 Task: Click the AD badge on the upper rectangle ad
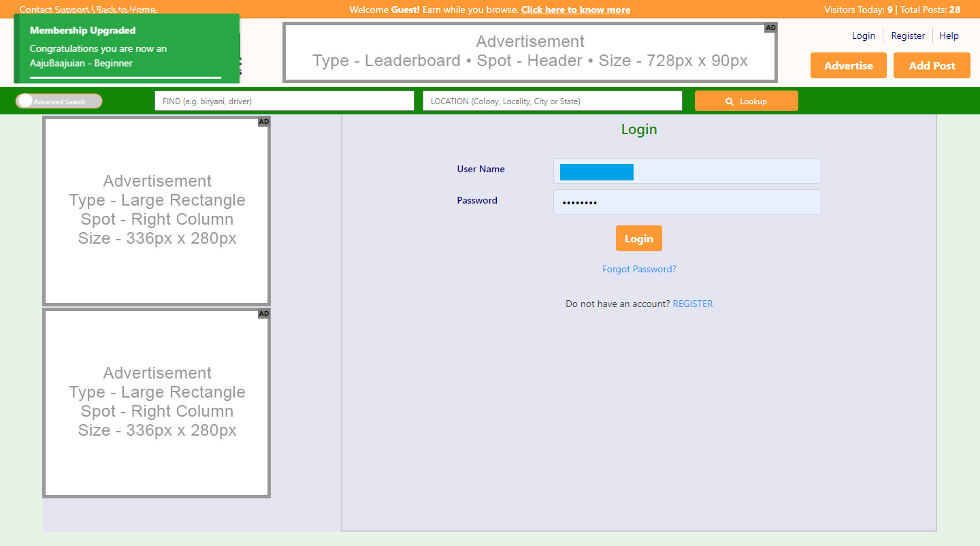[x=264, y=122]
